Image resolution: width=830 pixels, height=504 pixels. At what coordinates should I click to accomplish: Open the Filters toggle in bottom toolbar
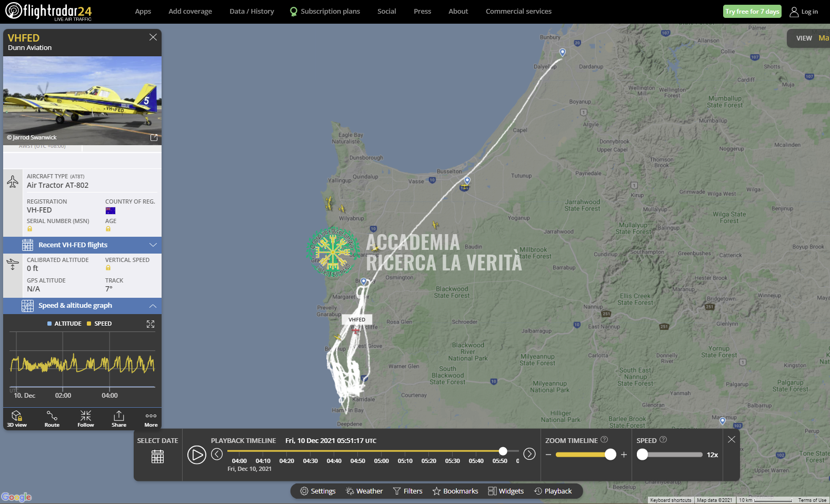click(408, 491)
